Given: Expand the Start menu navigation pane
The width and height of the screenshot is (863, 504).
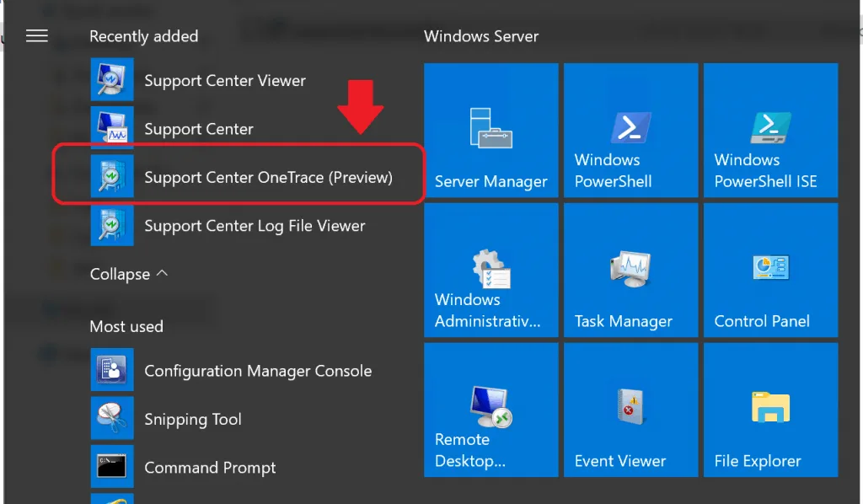Looking at the screenshot, I should (x=37, y=35).
